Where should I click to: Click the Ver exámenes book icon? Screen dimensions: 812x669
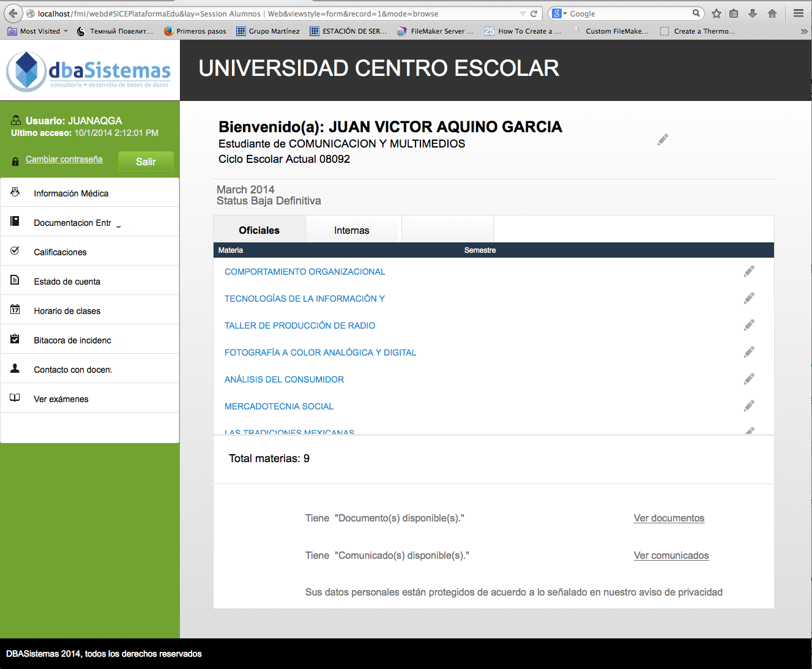tap(15, 398)
